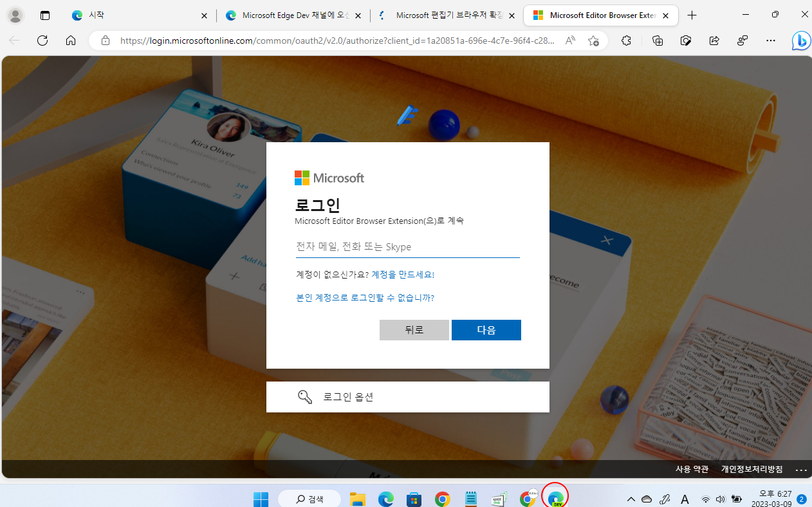The height and width of the screenshot is (507, 812).
Task: Open the Wi-Fi network tray icon
Action: click(706, 499)
